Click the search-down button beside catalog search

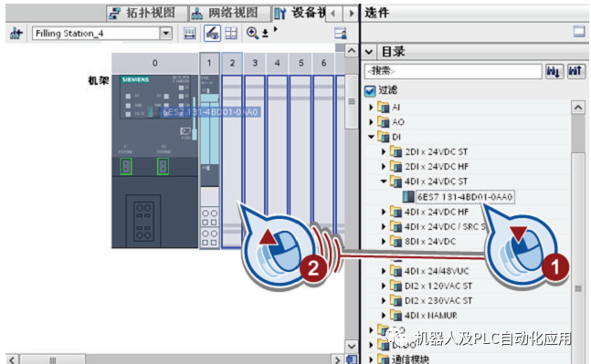pyautogui.click(x=554, y=71)
